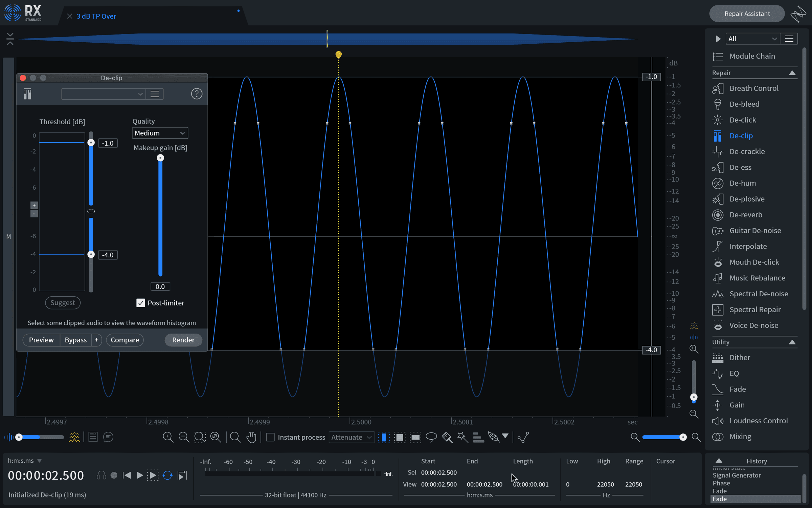Open brush tool options arrow

click(505, 436)
